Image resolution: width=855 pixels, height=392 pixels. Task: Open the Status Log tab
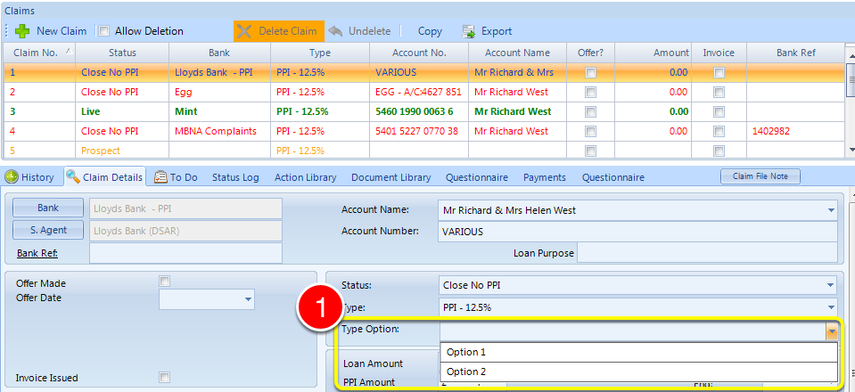coord(236,177)
